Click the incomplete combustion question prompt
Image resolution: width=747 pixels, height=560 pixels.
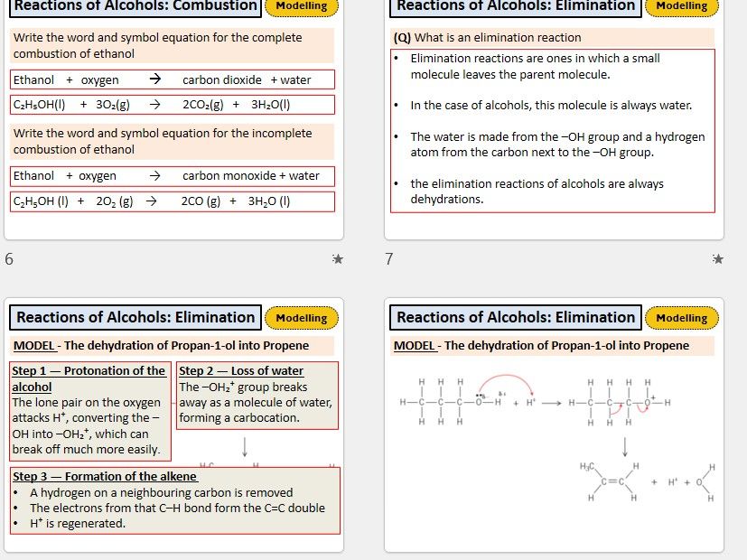click(x=172, y=142)
